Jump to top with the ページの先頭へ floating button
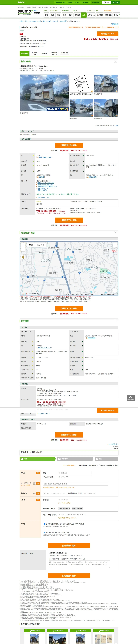The height and width of the screenshot is (644, 138). [x=131, y=398]
